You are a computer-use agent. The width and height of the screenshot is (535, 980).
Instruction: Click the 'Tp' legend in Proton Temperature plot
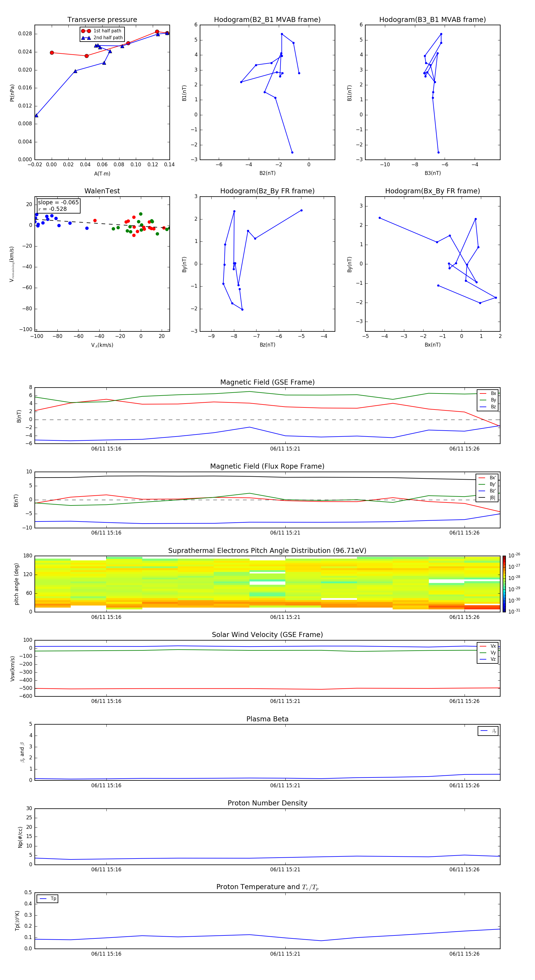pos(48,899)
